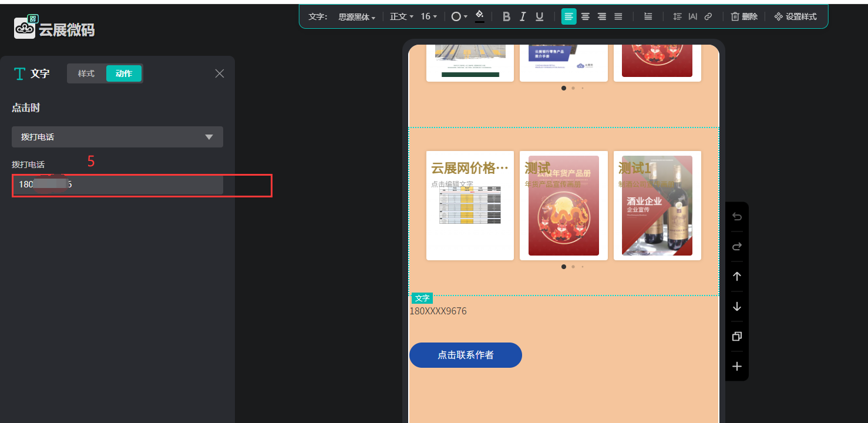The image size is (868, 423).
Task: Open the 拨打电话 action dropdown
Action: 117,137
